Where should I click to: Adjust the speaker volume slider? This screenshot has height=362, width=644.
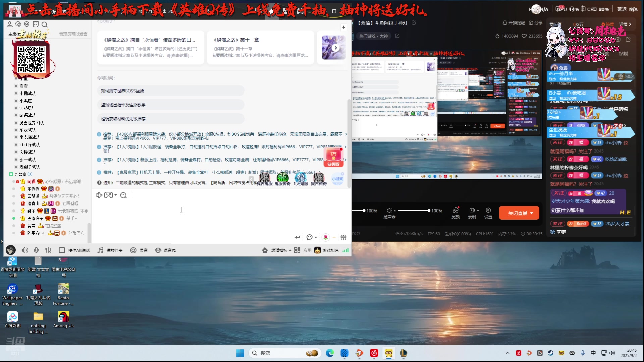(x=413, y=210)
